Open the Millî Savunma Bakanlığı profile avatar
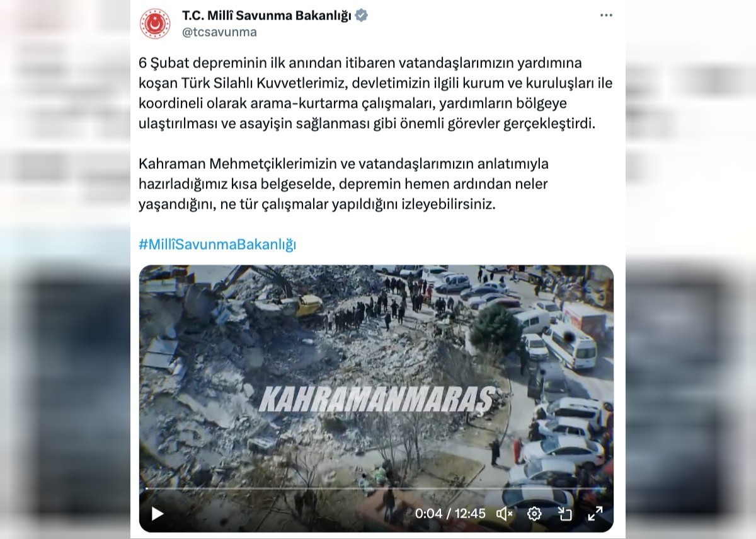This screenshot has width=756, height=539. (155, 24)
